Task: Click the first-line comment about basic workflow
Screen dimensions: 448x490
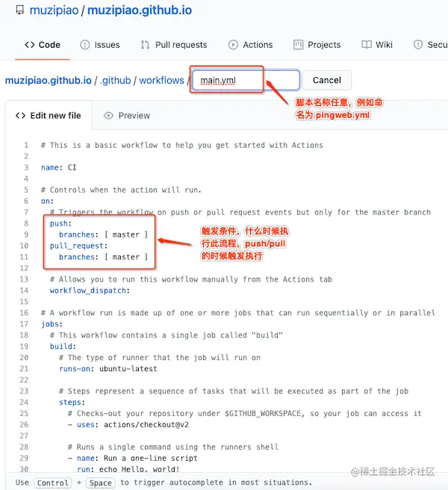Action: coord(182,145)
